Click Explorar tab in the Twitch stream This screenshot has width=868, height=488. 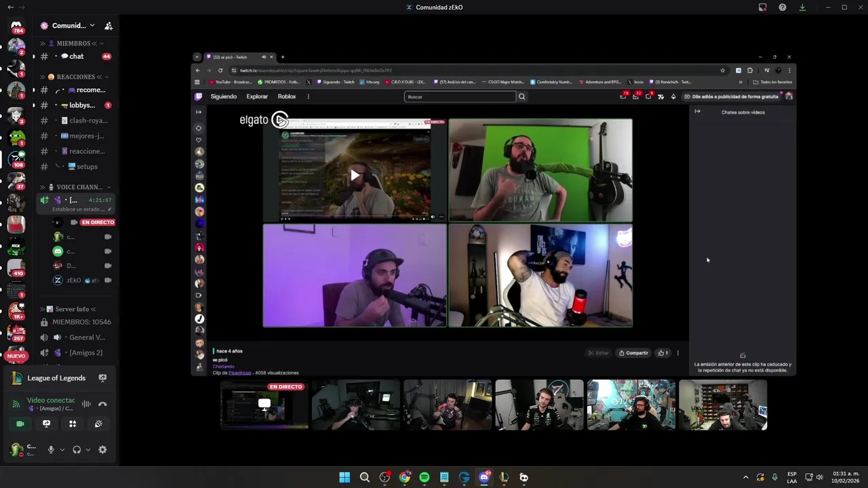point(257,97)
